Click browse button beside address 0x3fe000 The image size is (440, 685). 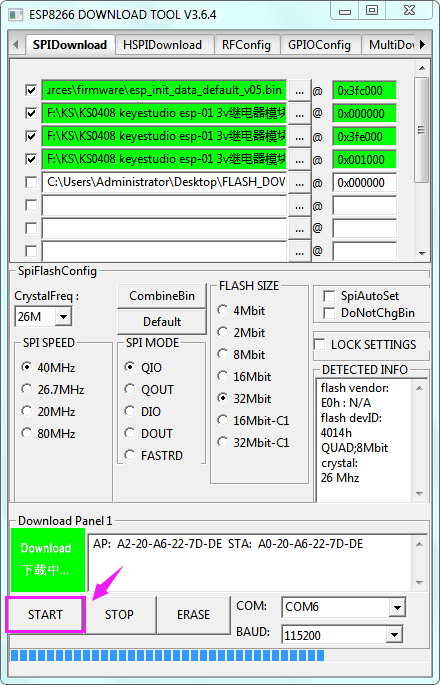(x=299, y=137)
